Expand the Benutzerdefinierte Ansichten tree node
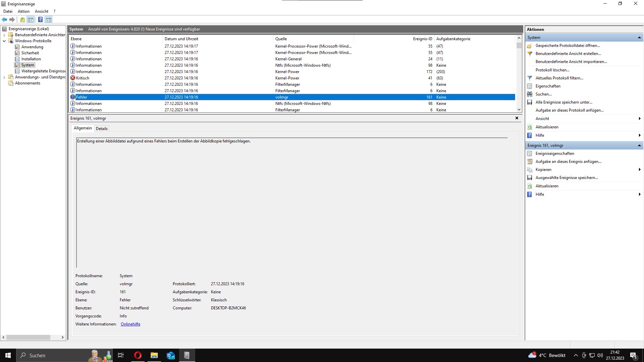644x362 pixels. (4, 35)
